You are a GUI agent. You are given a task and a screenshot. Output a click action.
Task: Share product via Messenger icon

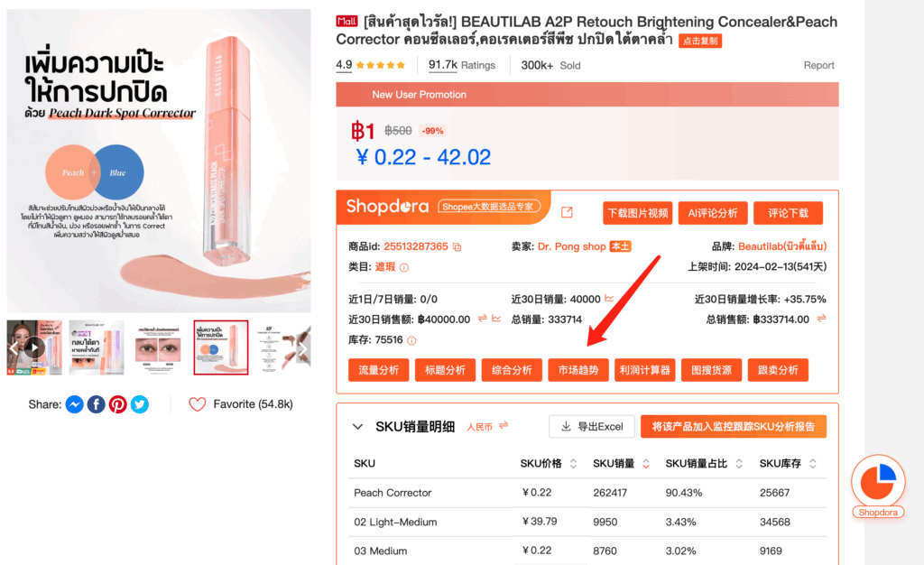[x=74, y=404]
